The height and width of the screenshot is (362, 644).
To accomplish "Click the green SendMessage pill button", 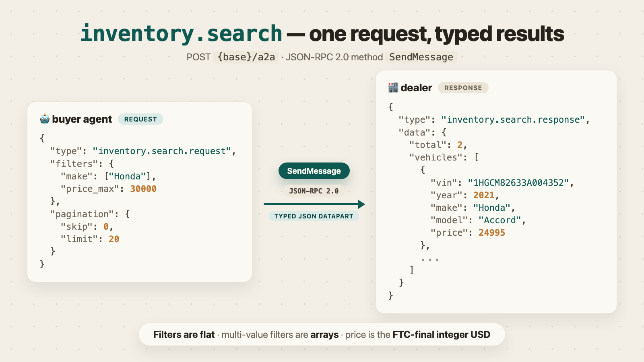I will point(314,171).
